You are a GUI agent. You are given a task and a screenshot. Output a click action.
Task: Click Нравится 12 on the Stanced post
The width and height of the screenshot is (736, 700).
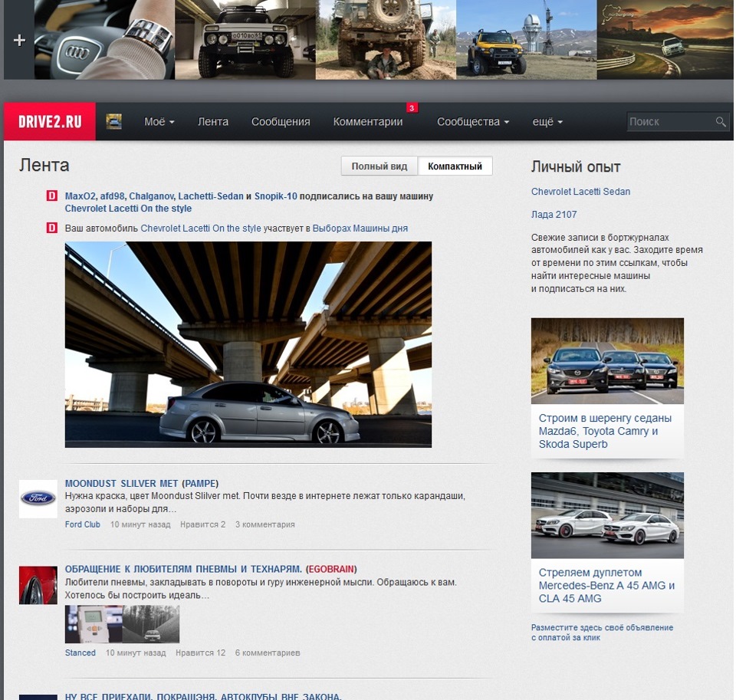(x=200, y=652)
